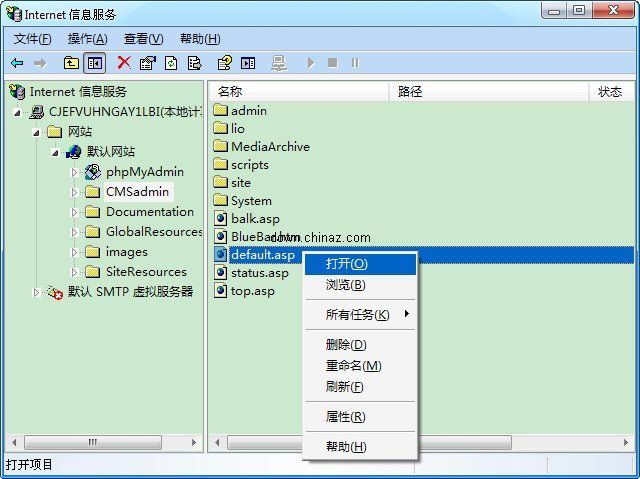Image resolution: width=640 pixels, height=479 pixels.
Task: Click the IIS root node icon
Action: point(17,91)
